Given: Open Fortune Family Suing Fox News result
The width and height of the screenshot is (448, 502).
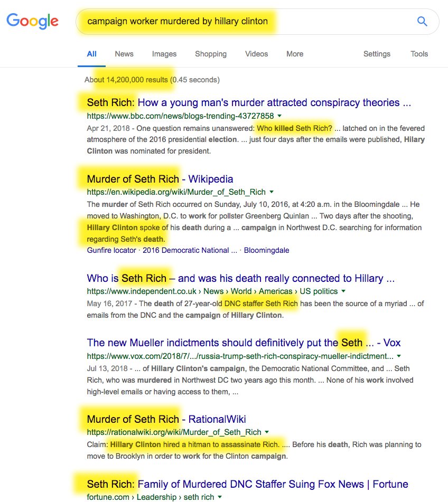Looking at the screenshot, I should tap(247, 484).
